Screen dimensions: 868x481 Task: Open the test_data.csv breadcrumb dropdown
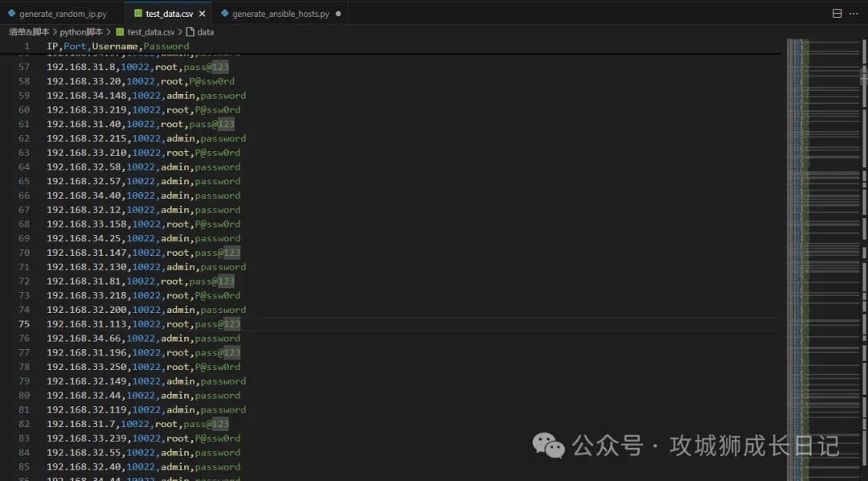(151, 32)
